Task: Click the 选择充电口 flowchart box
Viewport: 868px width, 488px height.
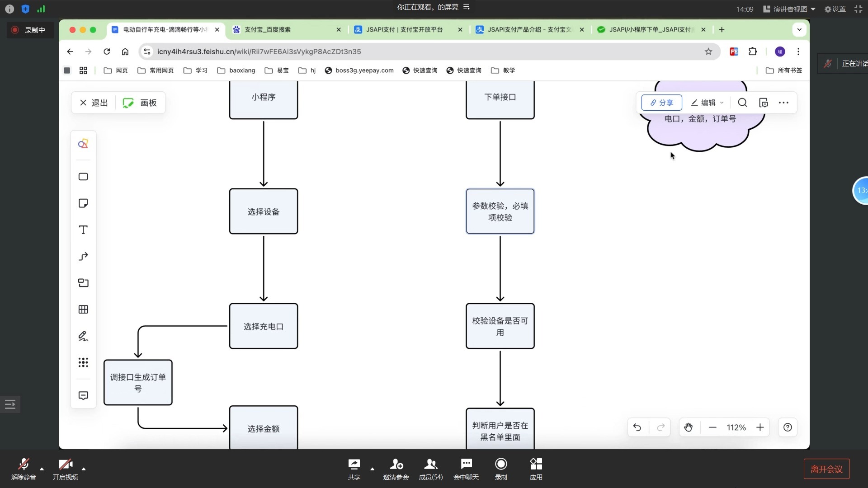Action: [263, 326]
